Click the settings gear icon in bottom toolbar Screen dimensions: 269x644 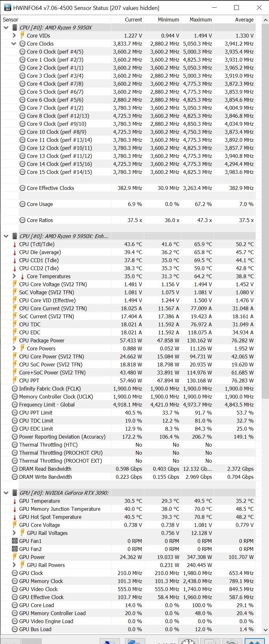pyautogui.click(x=232, y=640)
